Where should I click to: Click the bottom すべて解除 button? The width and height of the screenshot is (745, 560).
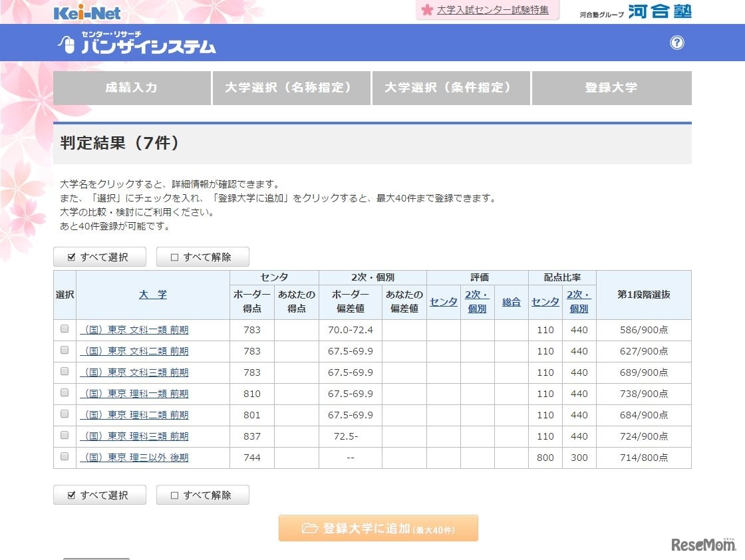pyautogui.click(x=202, y=495)
